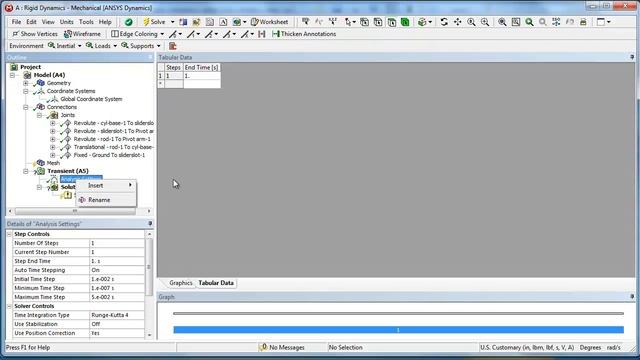Viewport: 640px width, 360px height.
Task: Click the Number Of Steps value field
Action: [x=117, y=243]
